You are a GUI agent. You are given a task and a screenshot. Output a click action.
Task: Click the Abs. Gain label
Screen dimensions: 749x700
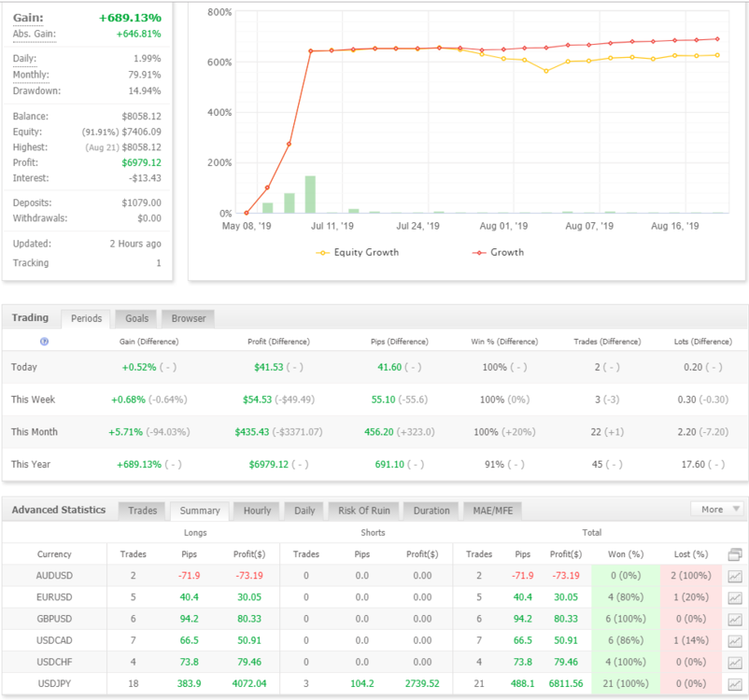tap(35, 34)
